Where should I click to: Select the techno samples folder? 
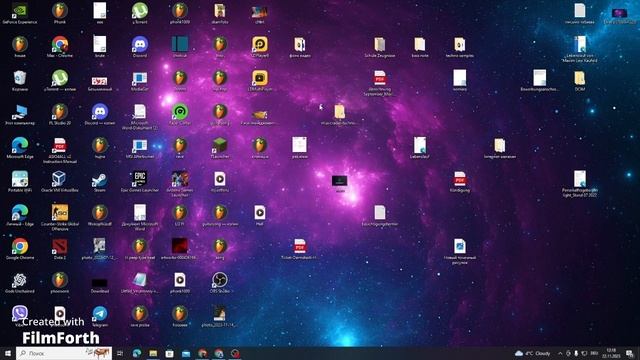click(x=460, y=47)
